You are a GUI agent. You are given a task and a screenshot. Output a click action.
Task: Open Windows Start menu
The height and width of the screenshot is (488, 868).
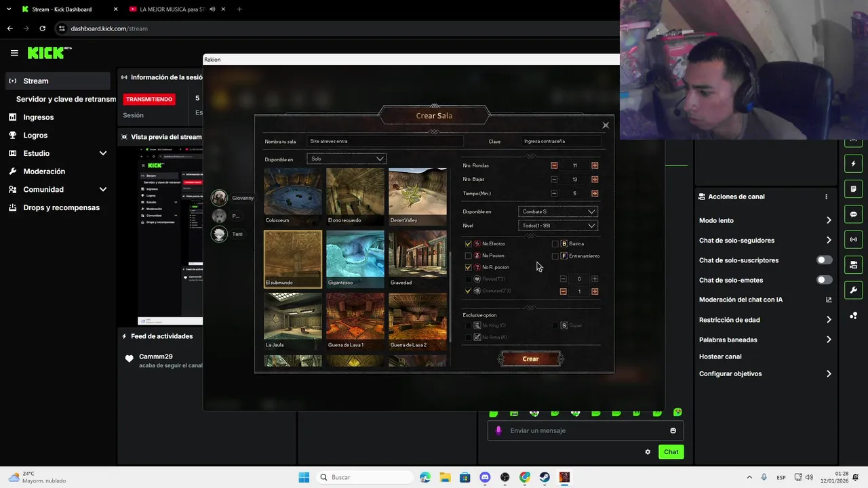[304, 477]
